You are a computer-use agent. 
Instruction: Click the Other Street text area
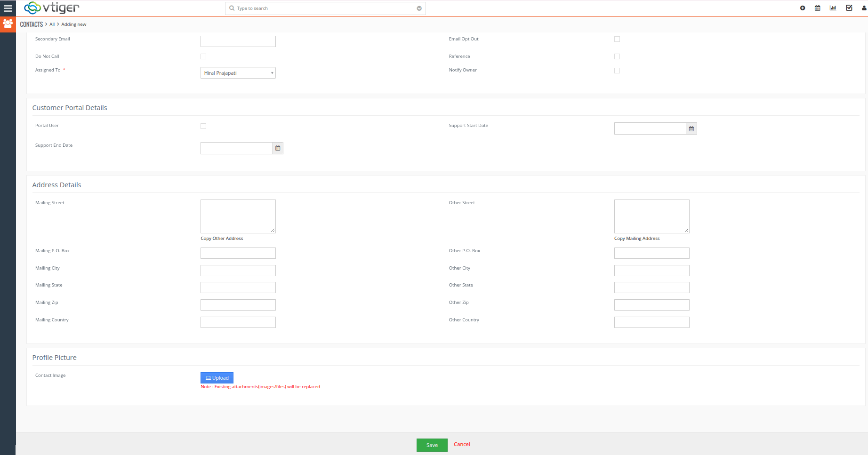point(652,216)
